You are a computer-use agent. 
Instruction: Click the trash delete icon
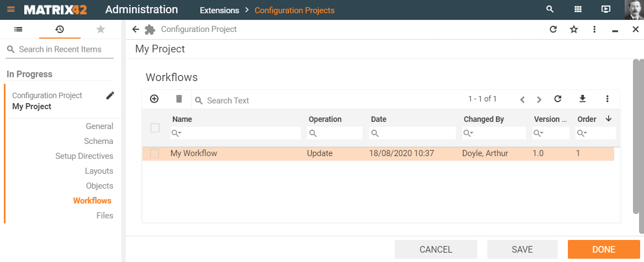tap(179, 99)
